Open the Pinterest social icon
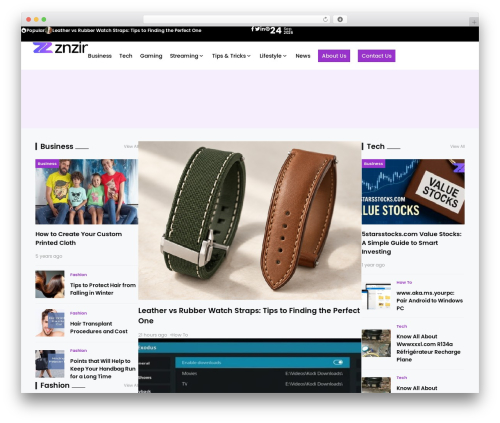Screen dimensions: 500x423 (267, 29)
